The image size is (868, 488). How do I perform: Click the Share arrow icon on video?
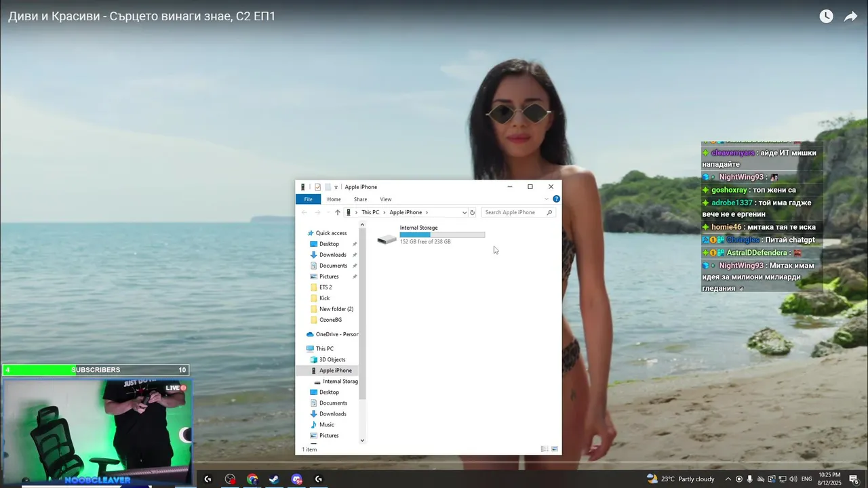(850, 16)
